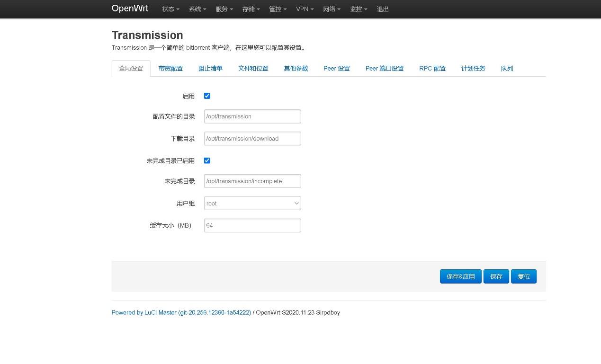
Task: Select the Peer 设置 tab
Action: click(x=336, y=68)
